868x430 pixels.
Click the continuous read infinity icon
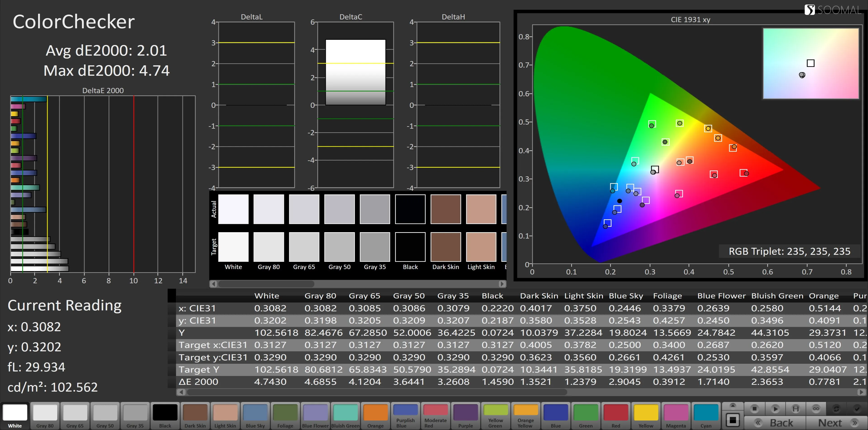click(816, 409)
